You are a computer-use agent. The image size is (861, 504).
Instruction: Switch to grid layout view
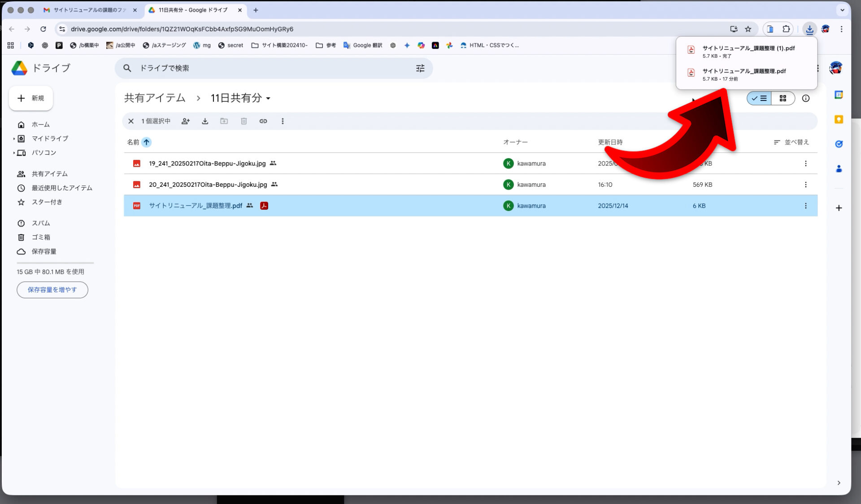(x=783, y=98)
